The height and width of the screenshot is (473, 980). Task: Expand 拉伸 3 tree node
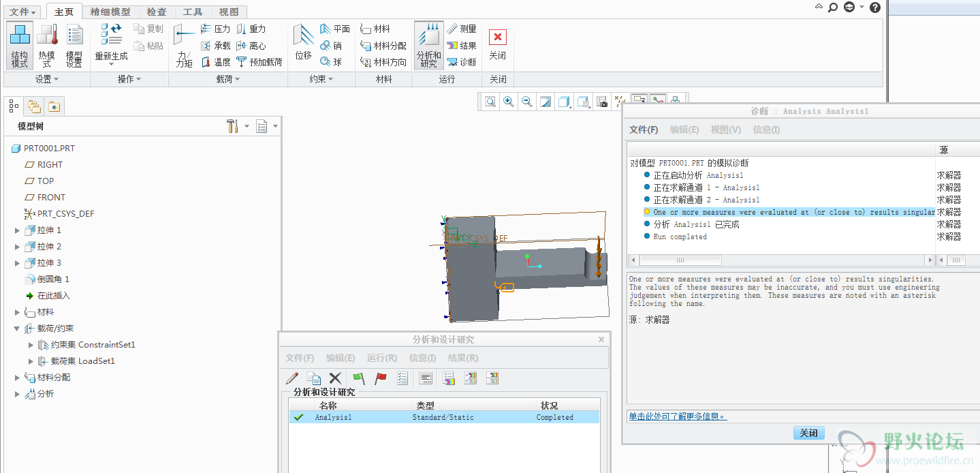(18, 263)
